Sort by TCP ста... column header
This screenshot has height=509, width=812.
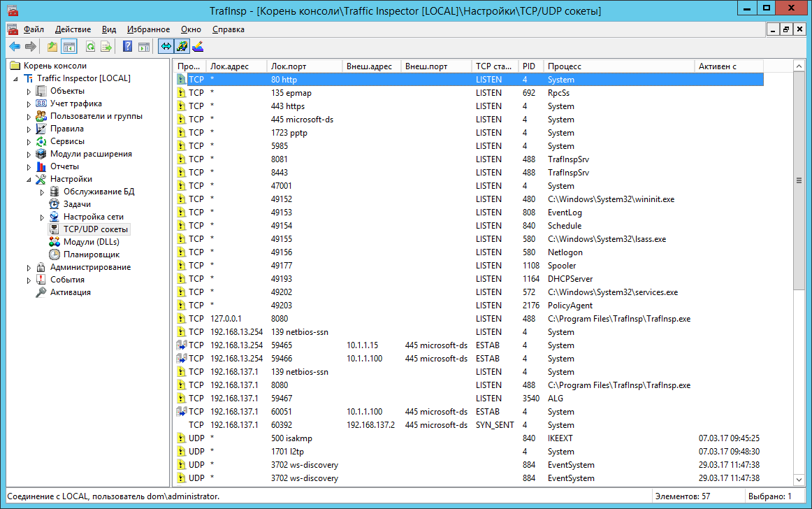[495, 66]
